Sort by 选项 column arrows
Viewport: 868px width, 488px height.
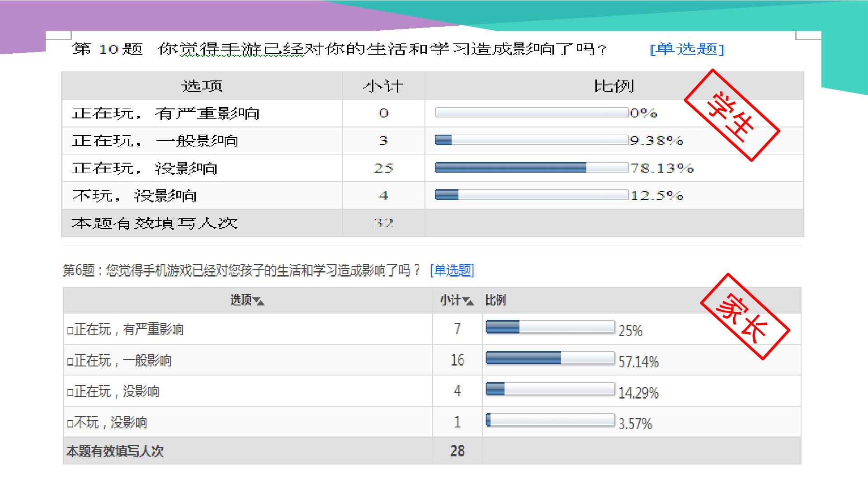[259, 301]
